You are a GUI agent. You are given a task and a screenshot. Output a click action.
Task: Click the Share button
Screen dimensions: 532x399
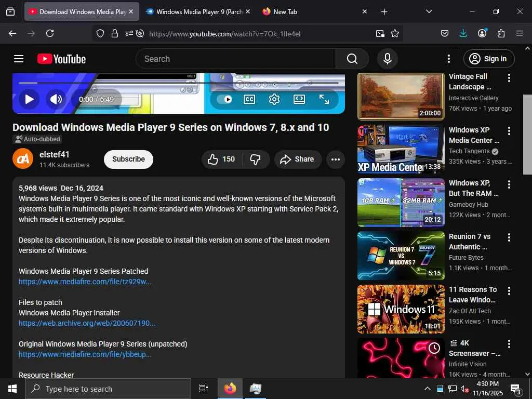click(x=297, y=159)
